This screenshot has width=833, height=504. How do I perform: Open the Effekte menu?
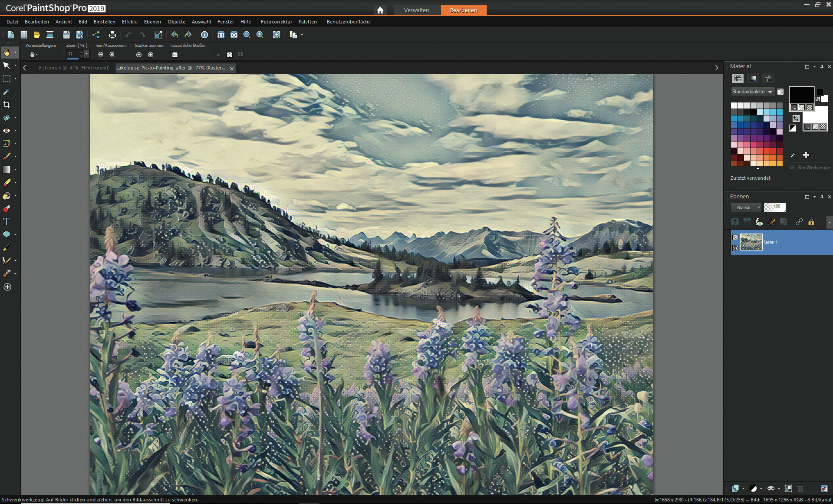point(129,22)
